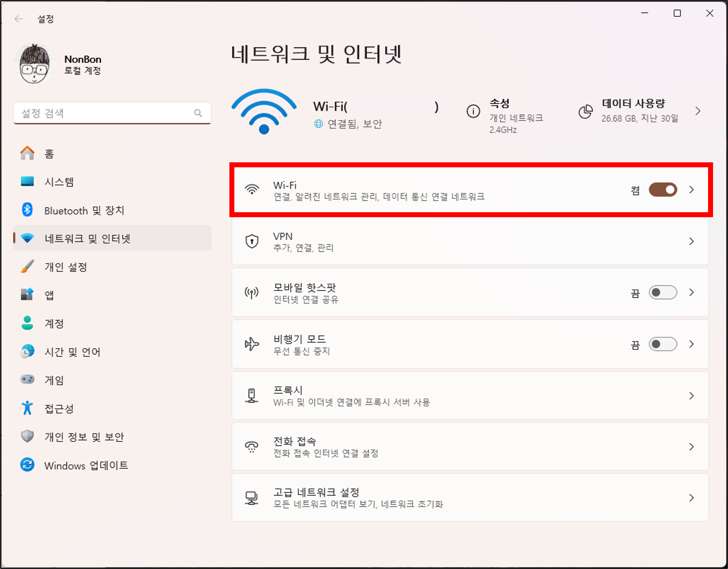Viewport: 728px width, 569px height.
Task: Open properties via the info icon
Action: tap(473, 111)
